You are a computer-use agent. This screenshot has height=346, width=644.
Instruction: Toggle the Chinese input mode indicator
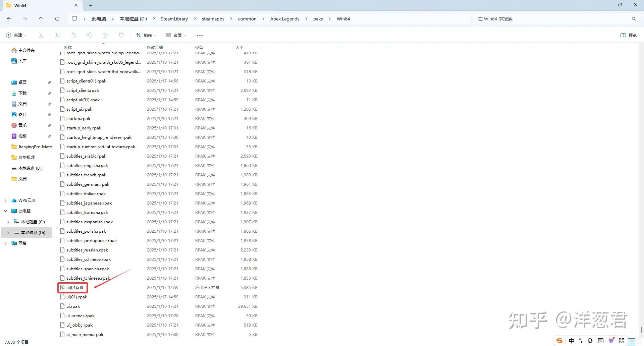click(572, 341)
